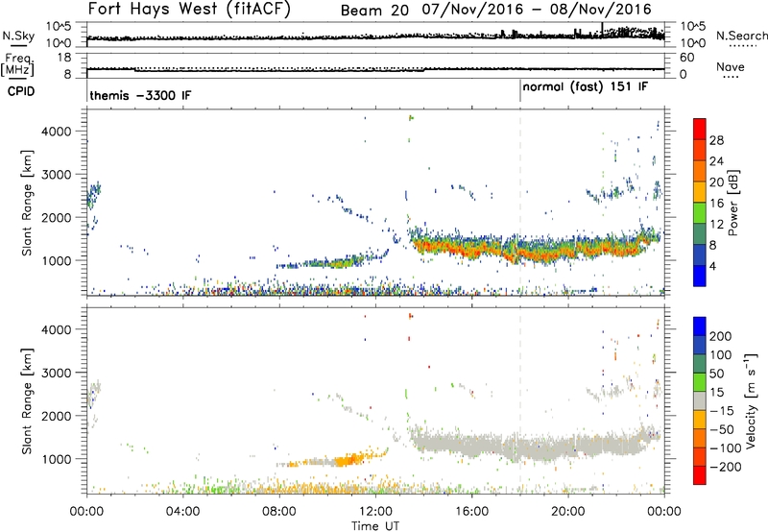Click the 'Velocity [m s⁻¹]' colorbar label
This screenshot has height=532, width=768.
[750, 400]
